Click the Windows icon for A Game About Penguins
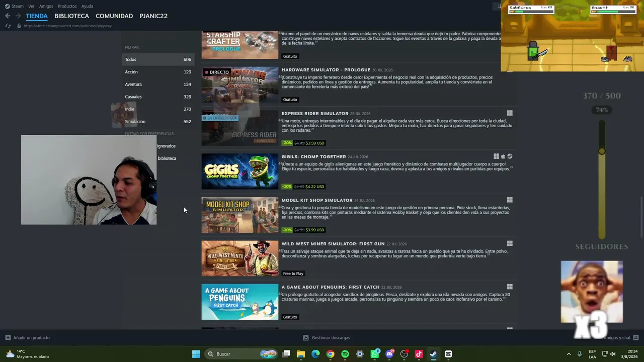Screen dimensions: 644x362 510,287
